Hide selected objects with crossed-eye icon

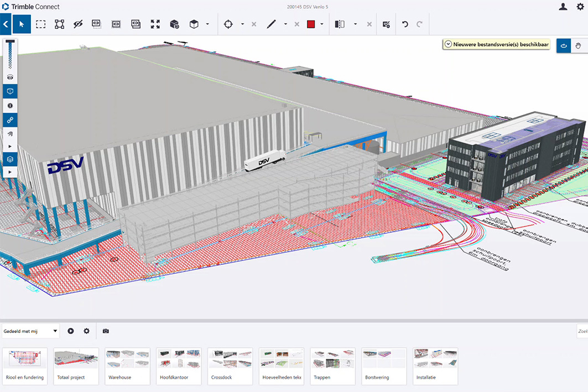[x=78, y=24]
